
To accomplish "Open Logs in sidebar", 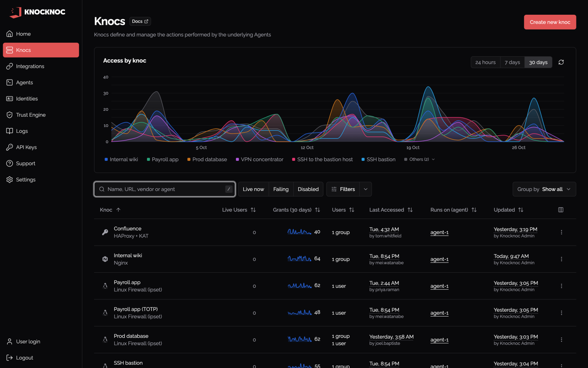I will [41, 131].
